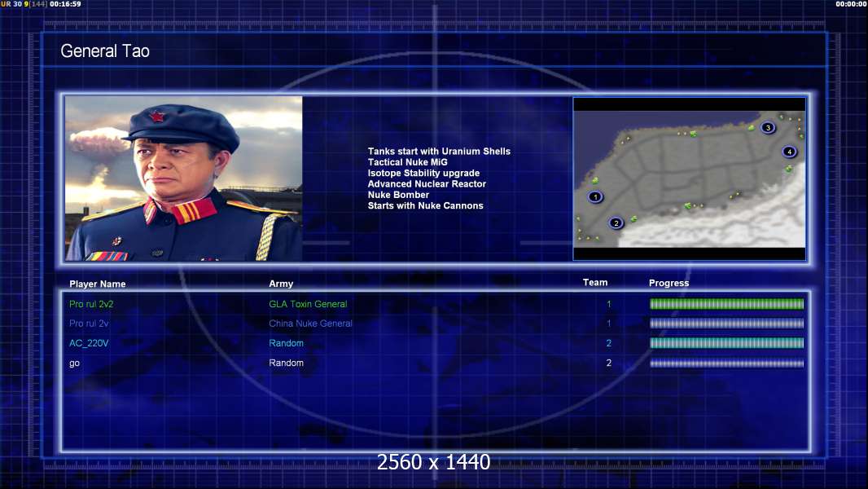868x489 pixels.
Task: Click 'GLA Toxin General' army entry
Action: [308, 304]
